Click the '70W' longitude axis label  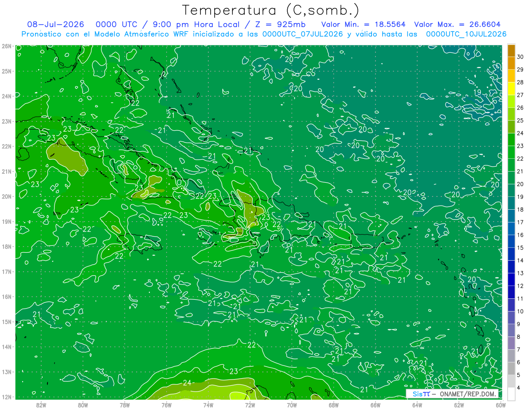click(292, 405)
